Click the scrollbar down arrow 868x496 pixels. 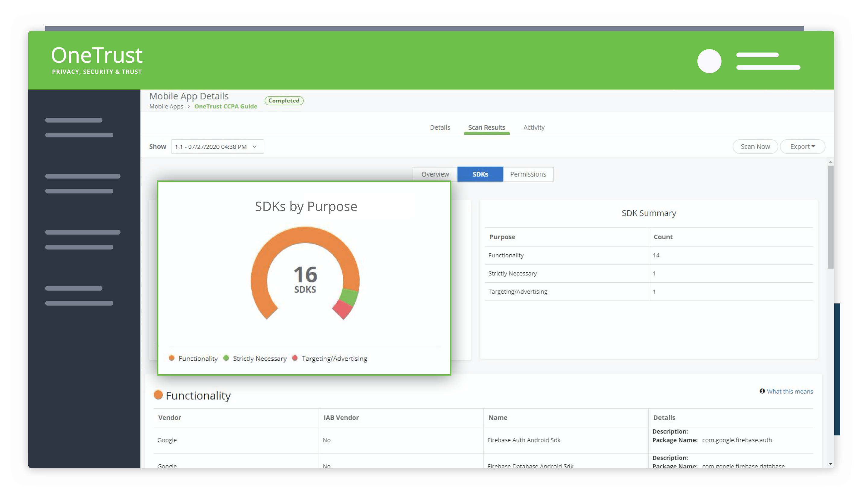click(x=831, y=464)
